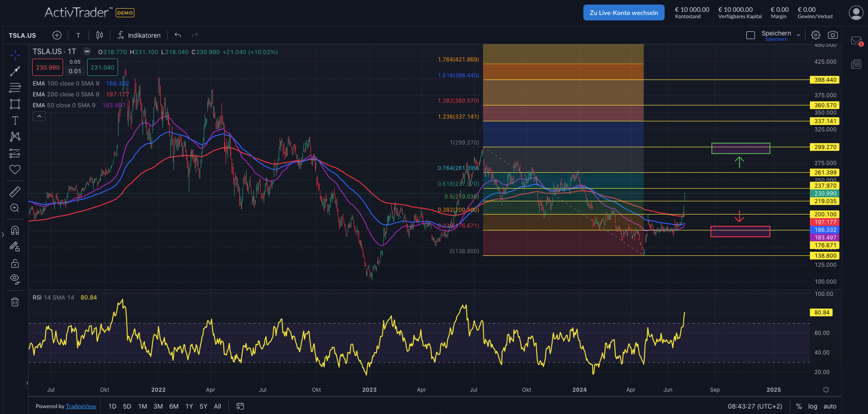Click the trash icon to remove drawings
Image resolution: width=868 pixels, height=414 pixels.
point(15,302)
